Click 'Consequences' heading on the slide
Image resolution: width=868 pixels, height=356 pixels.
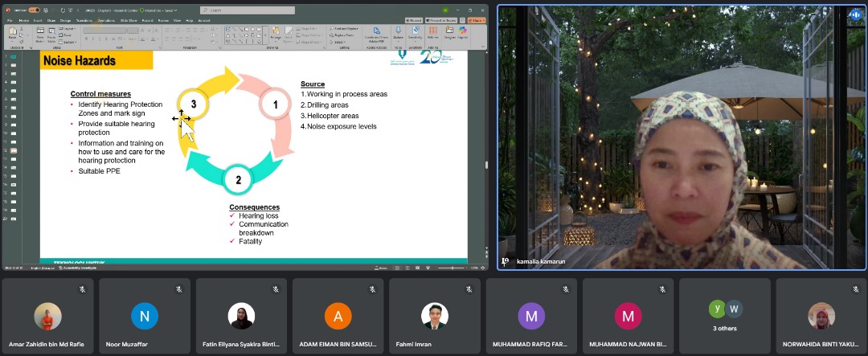point(255,207)
